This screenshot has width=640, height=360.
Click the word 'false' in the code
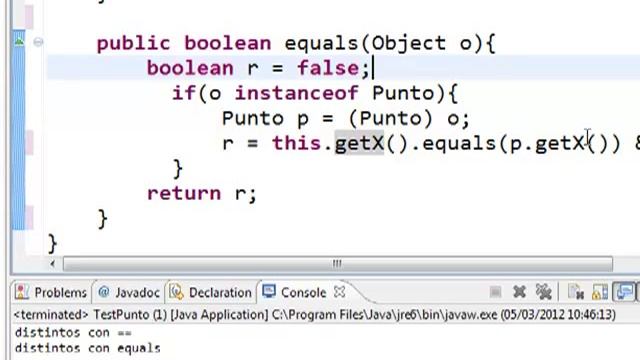point(328,68)
